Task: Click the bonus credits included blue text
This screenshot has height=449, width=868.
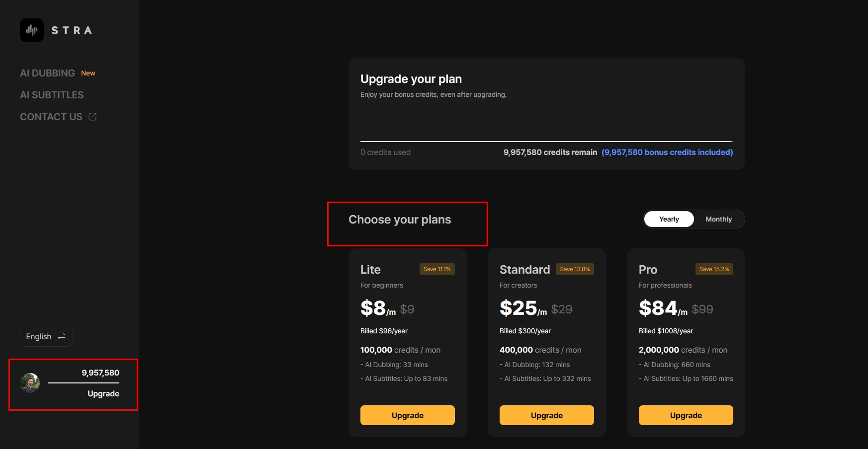Action: point(667,152)
